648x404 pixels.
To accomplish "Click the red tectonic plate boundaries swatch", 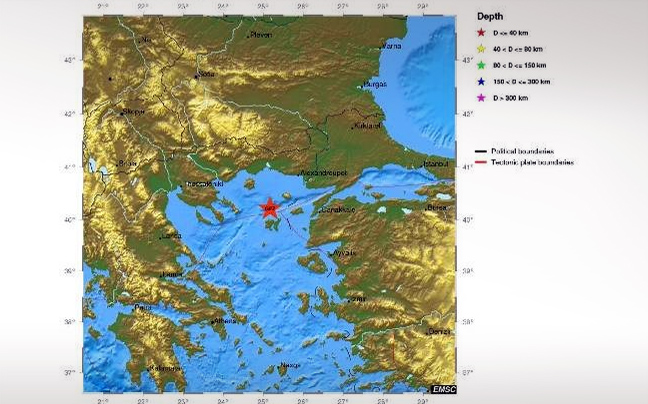I will (481, 160).
